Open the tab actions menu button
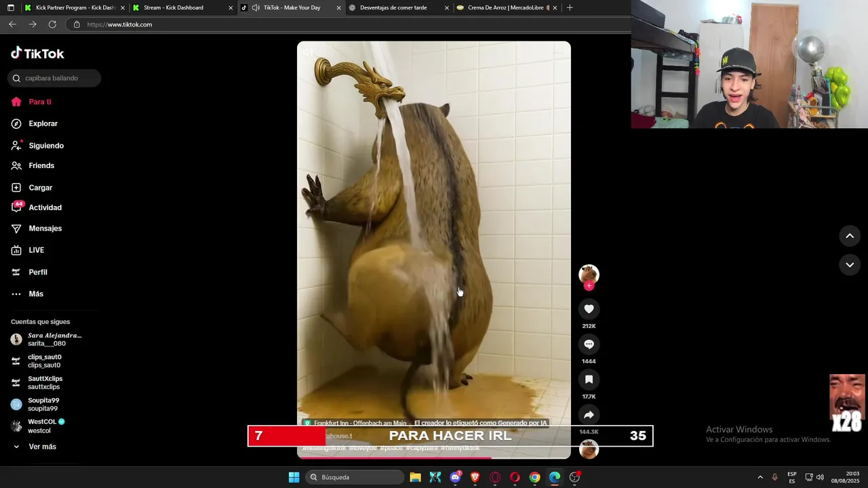This screenshot has height=488, width=868. [x=10, y=8]
